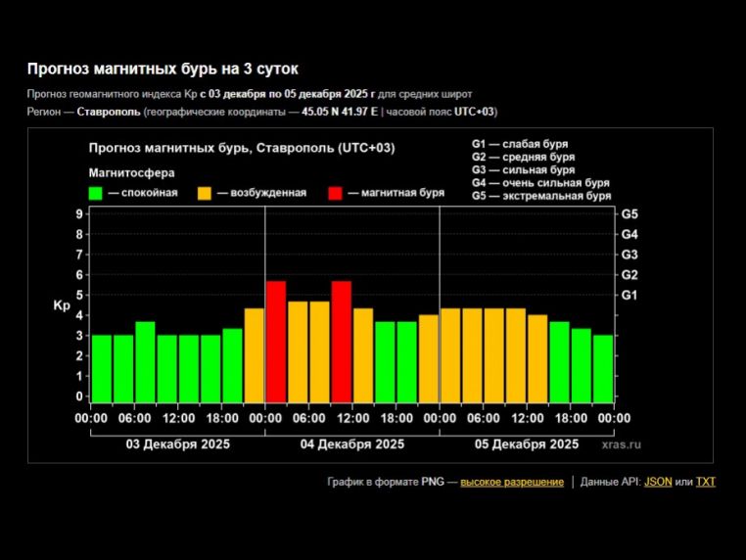Click the only orange bar on 03 December
746x560 pixels.
pos(254,353)
